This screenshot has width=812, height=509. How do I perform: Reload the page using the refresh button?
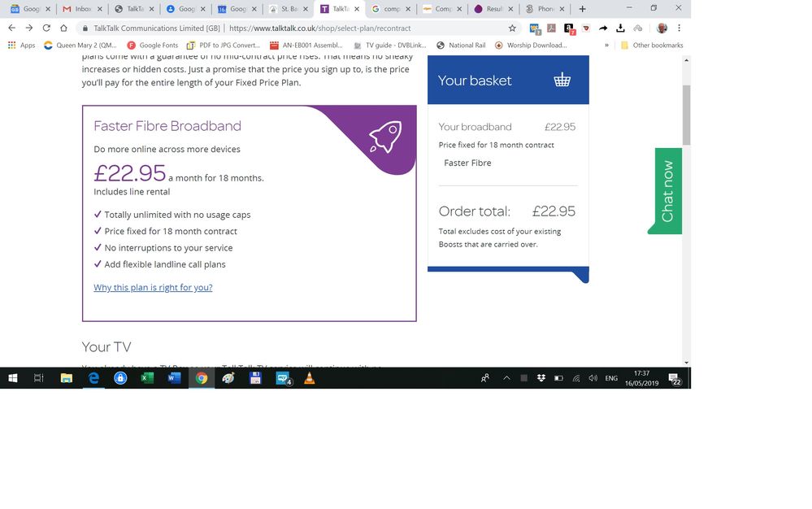(46, 28)
